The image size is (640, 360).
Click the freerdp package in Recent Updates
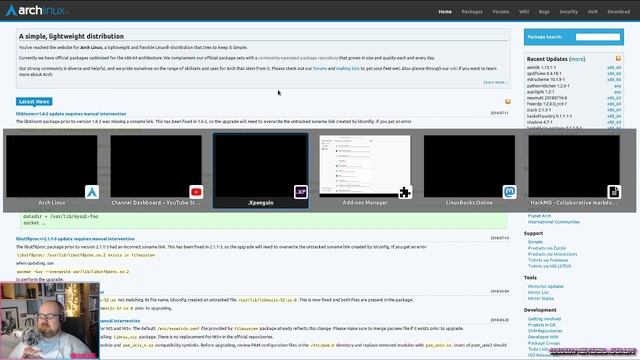(x=547, y=104)
